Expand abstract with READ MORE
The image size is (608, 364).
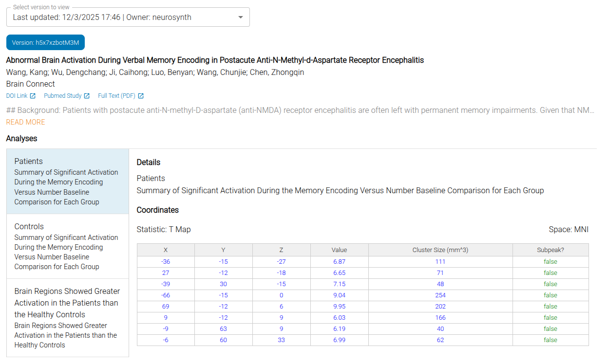25,122
